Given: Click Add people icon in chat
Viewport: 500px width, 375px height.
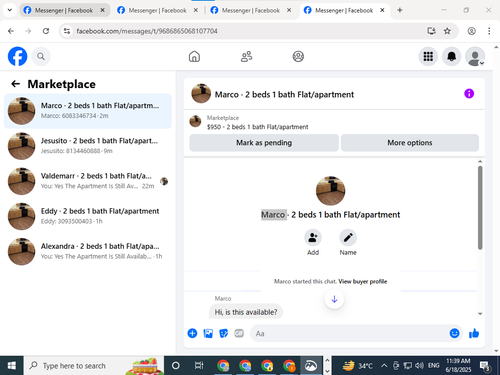Looking at the screenshot, I should [x=313, y=238].
